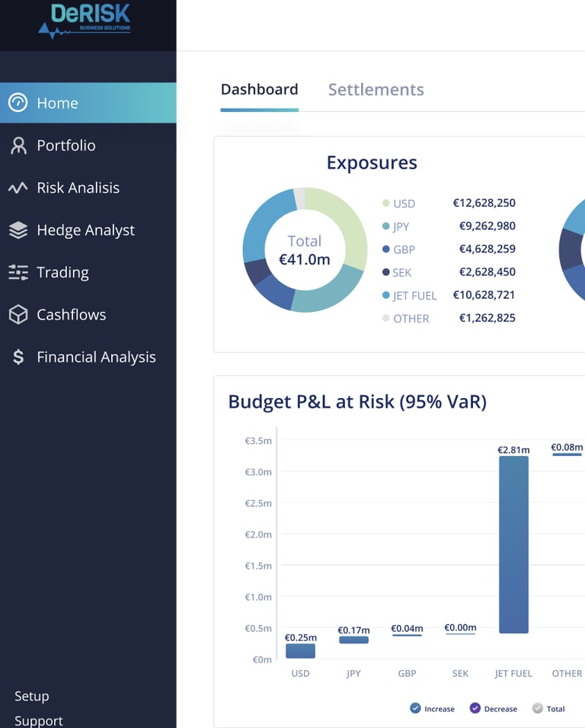This screenshot has height=728, width=585.
Task: Click the €0.17m bar label
Action: 353,630
